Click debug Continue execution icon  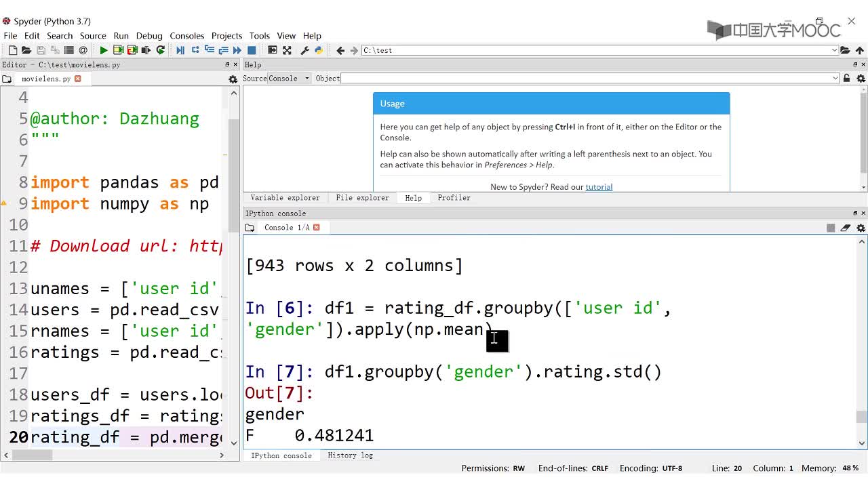click(237, 50)
